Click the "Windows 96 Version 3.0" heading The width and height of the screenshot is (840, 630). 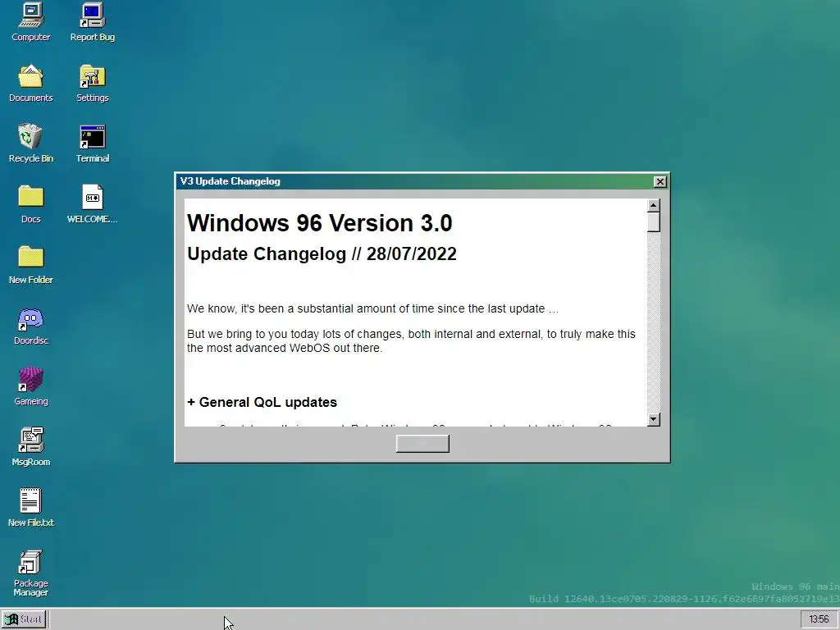(x=320, y=223)
